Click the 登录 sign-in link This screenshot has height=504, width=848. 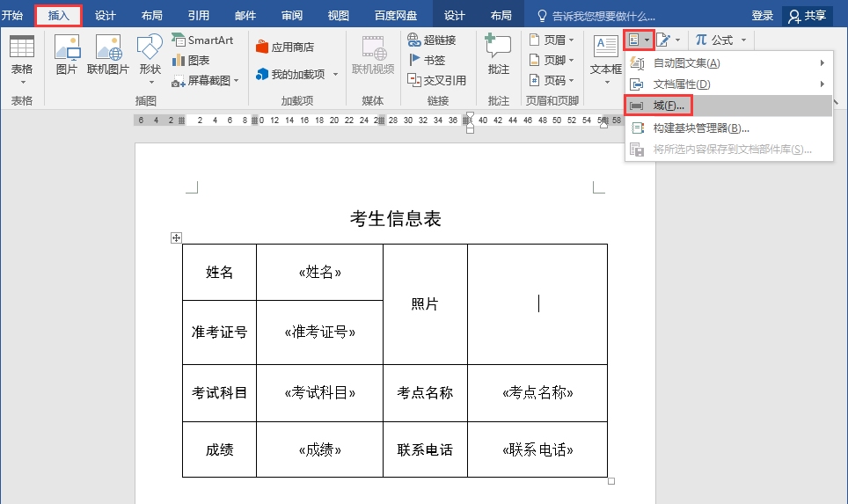tap(763, 16)
